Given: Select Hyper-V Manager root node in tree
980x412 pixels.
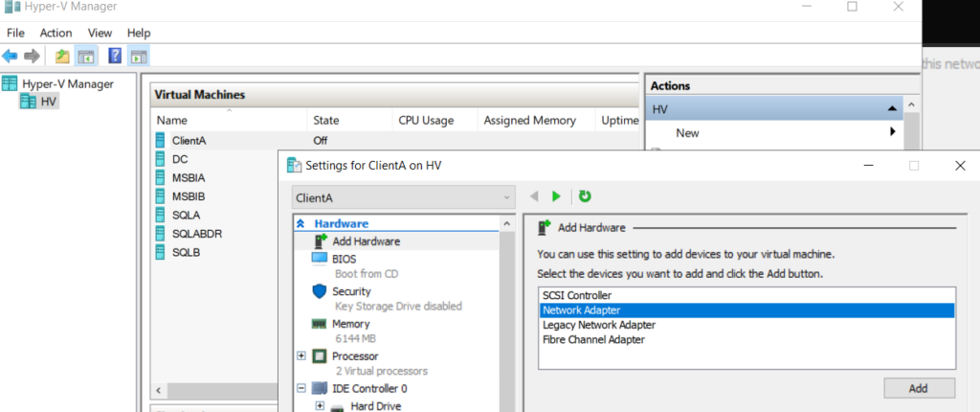Looking at the screenshot, I should coord(68,83).
